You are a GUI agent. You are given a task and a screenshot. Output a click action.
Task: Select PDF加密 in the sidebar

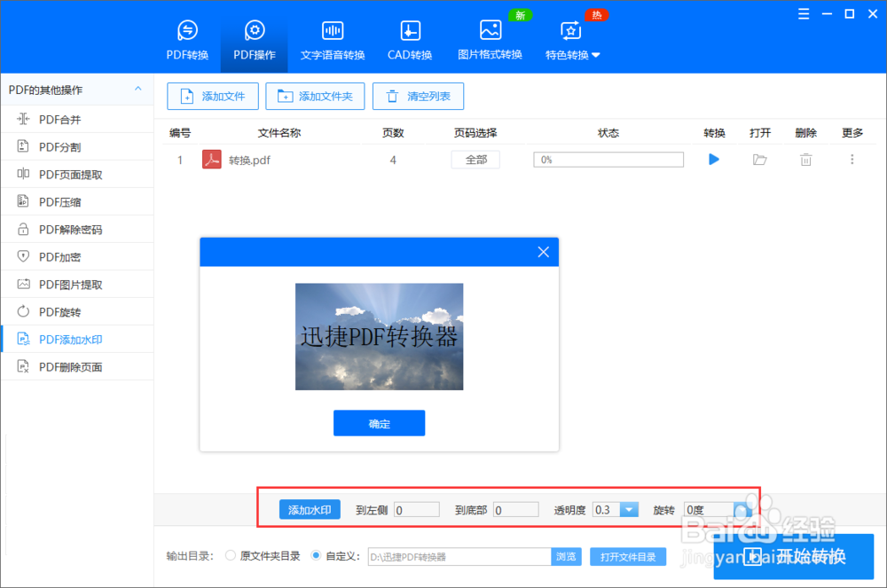[77, 257]
